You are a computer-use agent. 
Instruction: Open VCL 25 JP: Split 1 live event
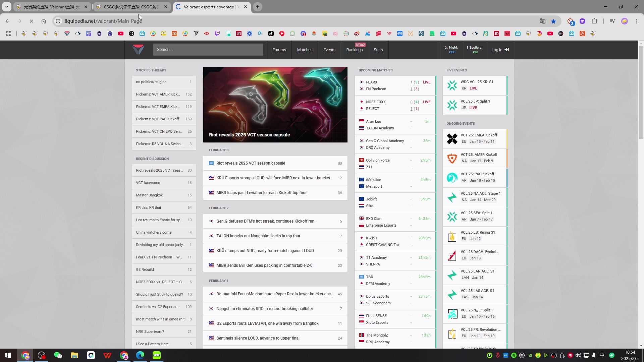pyautogui.click(x=475, y=105)
